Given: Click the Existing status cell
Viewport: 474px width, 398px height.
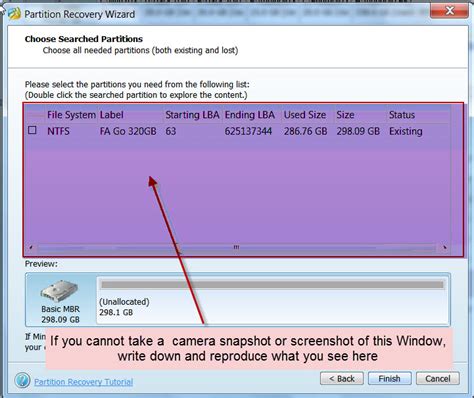Looking at the screenshot, I should [406, 131].
